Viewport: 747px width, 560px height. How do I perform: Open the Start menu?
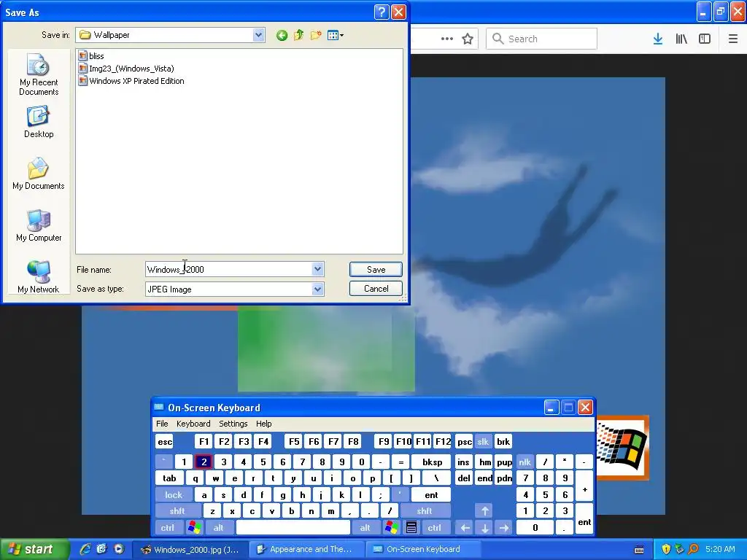pos(34,549)
